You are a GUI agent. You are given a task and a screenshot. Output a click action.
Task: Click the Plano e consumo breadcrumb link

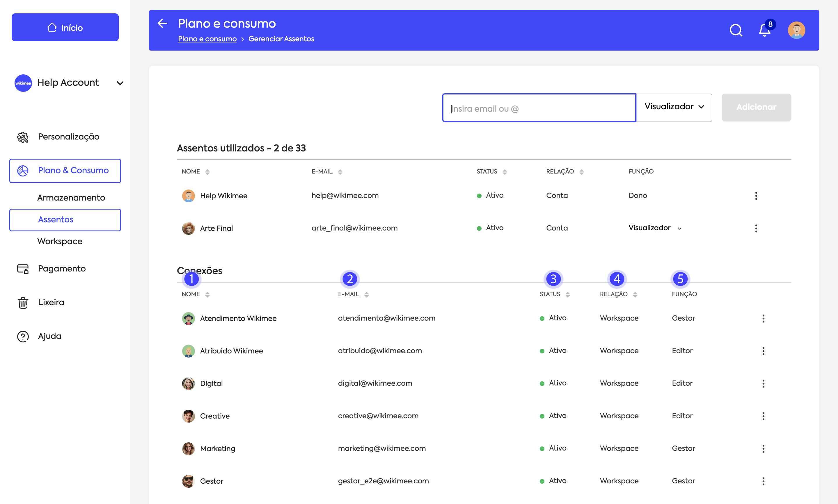(207, 39)
